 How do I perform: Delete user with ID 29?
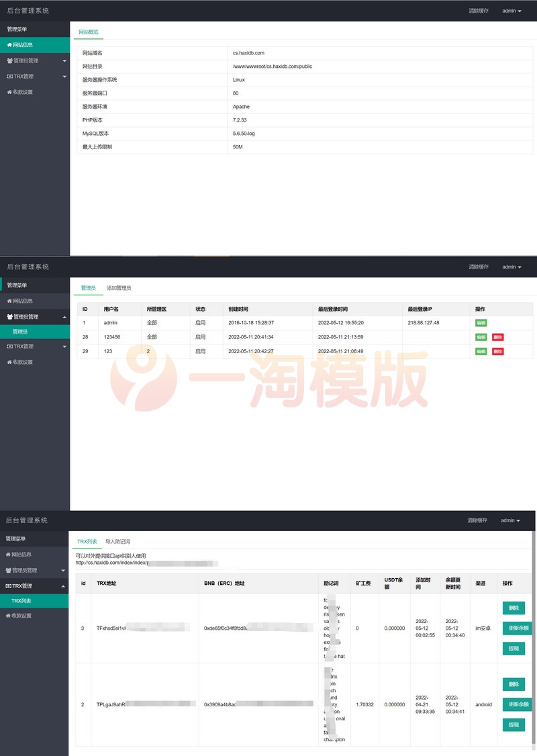click(x=497, y=351)
